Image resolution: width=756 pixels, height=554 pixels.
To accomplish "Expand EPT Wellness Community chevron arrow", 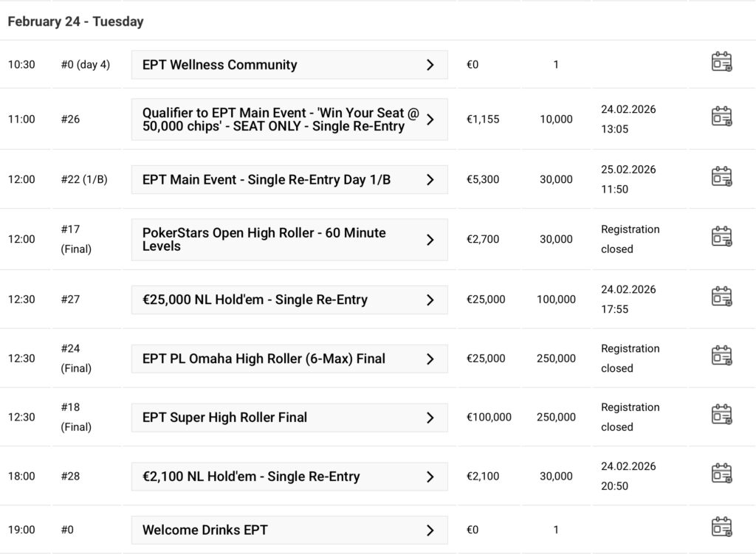I will click(430, 65).
